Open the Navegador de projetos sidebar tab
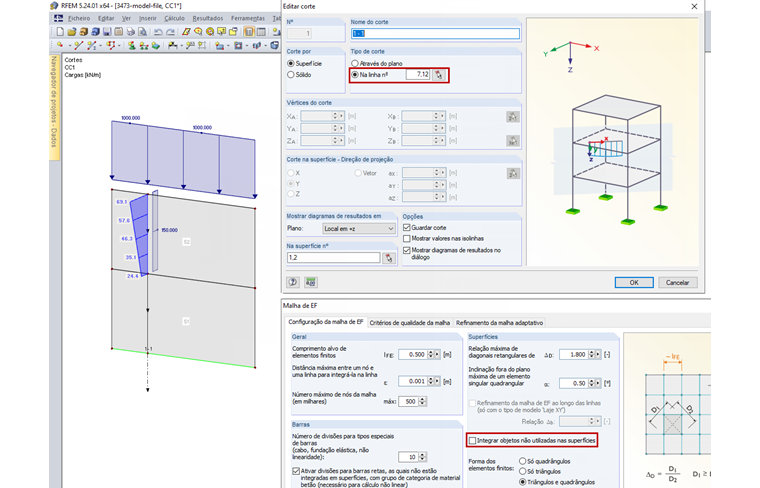 54,107
